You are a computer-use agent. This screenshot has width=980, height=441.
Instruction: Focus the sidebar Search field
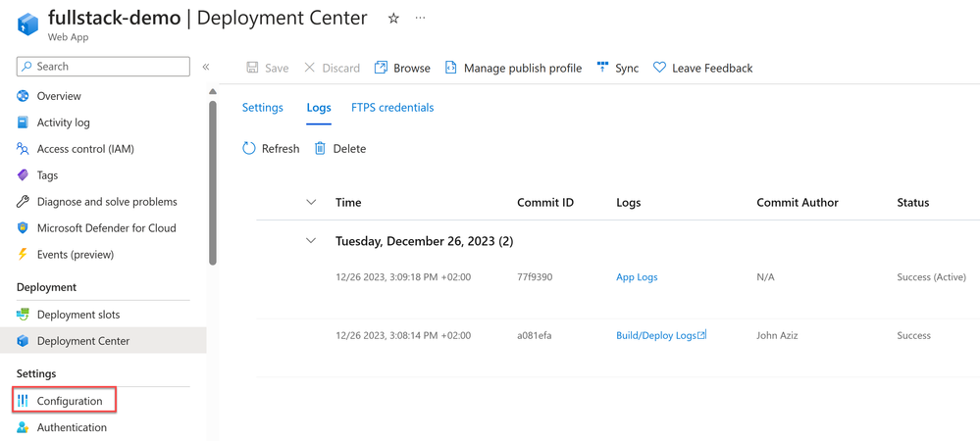pos(103,67)
